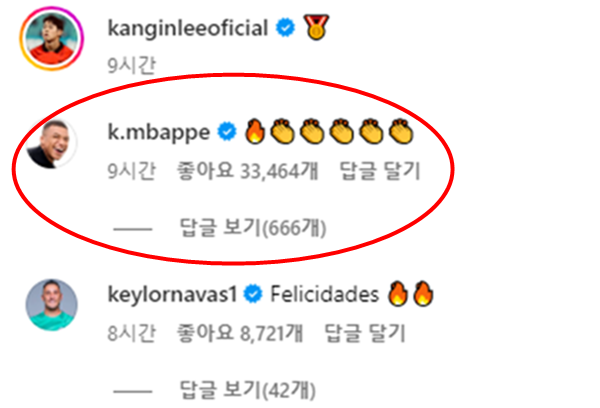This screenshot has width=600, height=408.
Task: Open keylornavas1's profile picture
Action: click(52, 305)
